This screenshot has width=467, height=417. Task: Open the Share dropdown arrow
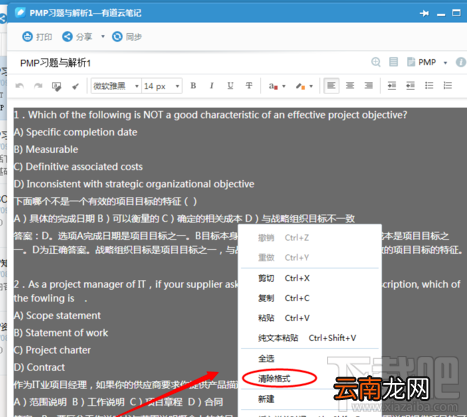(103, 36)
